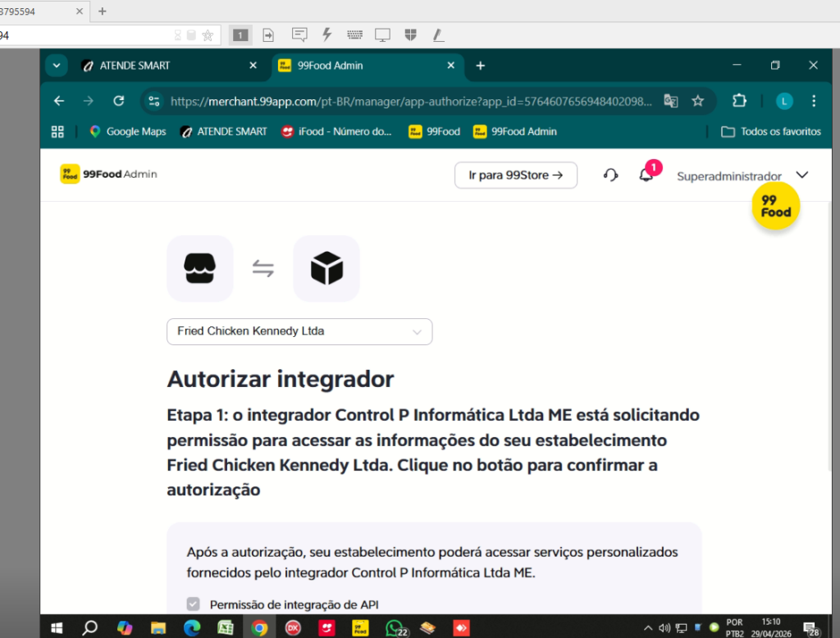The width and height of the screenshot is (840, 638).
Task: Show hidden system tray icons
Action: pyautogui.click(x=648, y=628)
